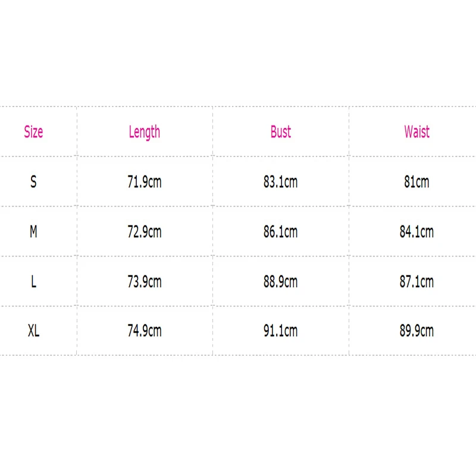Click the 86.1cm bust value

point(281,232)
